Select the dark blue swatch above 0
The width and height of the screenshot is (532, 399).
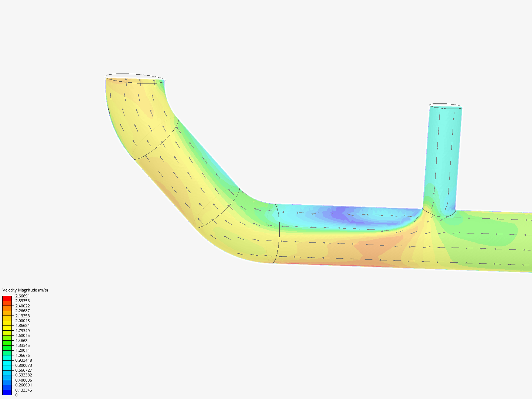click(7, 392)
